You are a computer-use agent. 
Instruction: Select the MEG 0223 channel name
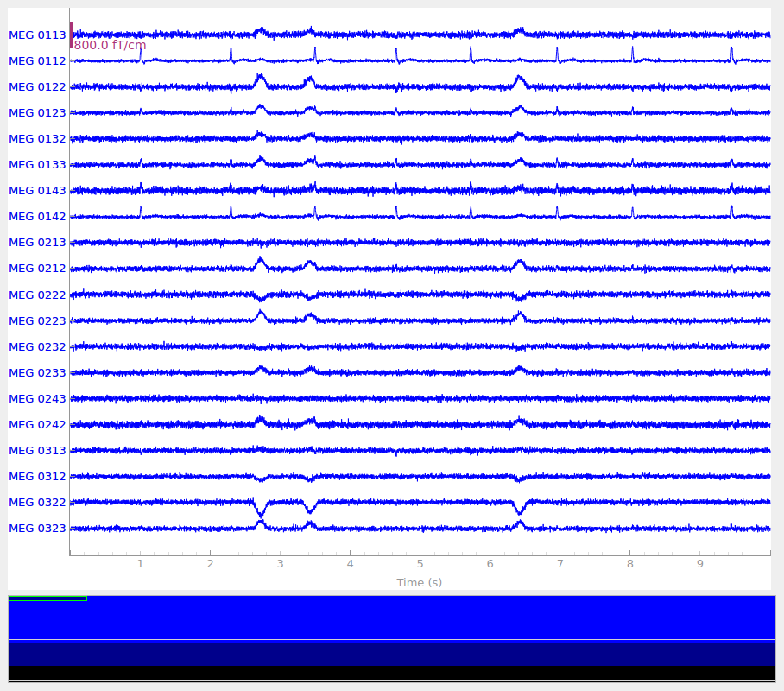coord(37,321)
